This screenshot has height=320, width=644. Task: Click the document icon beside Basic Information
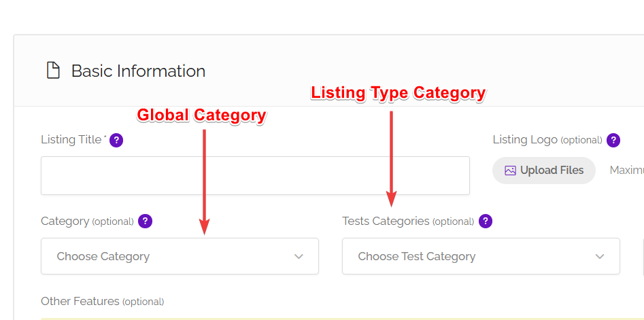(x=53, y=71)
